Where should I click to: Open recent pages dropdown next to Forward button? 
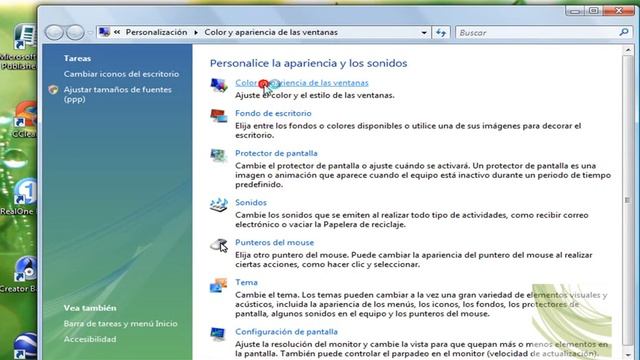click(90, 33)
